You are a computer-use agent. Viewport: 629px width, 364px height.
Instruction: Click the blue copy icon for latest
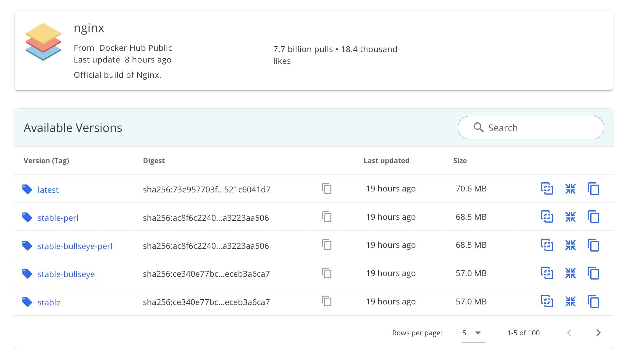pyautogui.click(x=594, y=189)
